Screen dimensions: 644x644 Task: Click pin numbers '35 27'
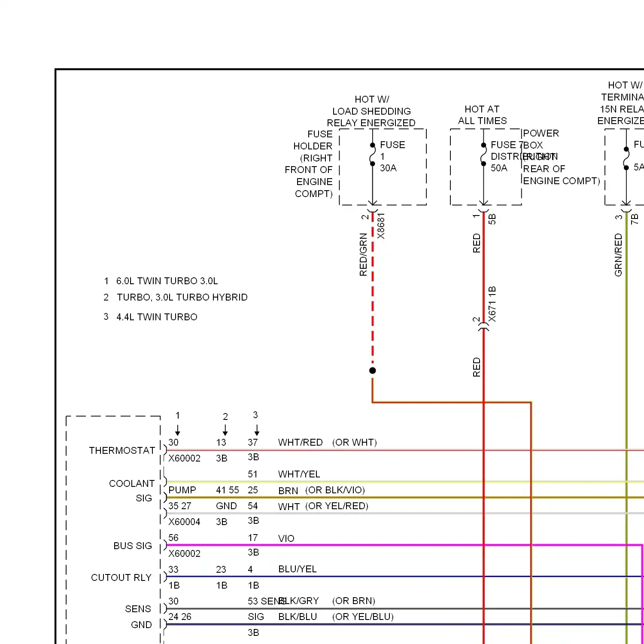point(180,506)
